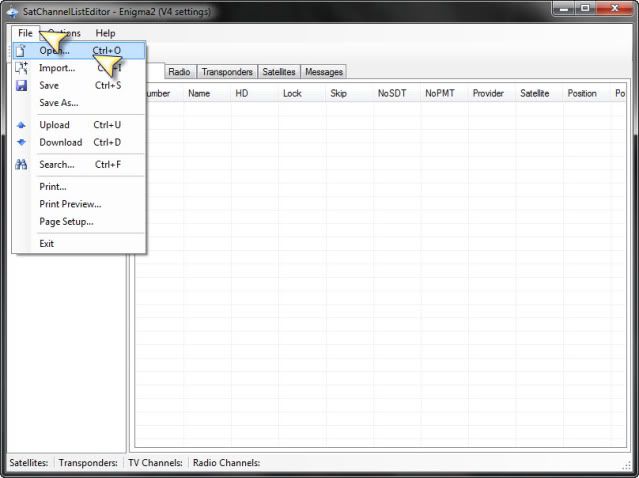Click the Transponders: status bar label

pyautogui.click(x=88, y=463)
